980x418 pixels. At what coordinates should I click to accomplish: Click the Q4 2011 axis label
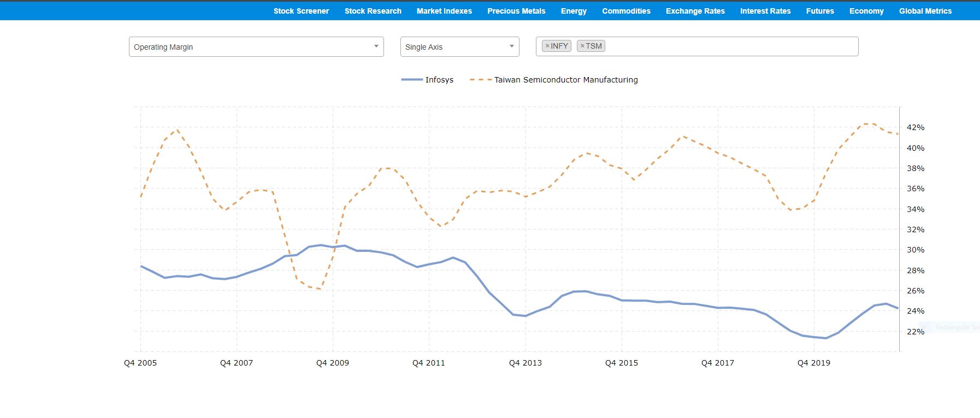(429, 363)
